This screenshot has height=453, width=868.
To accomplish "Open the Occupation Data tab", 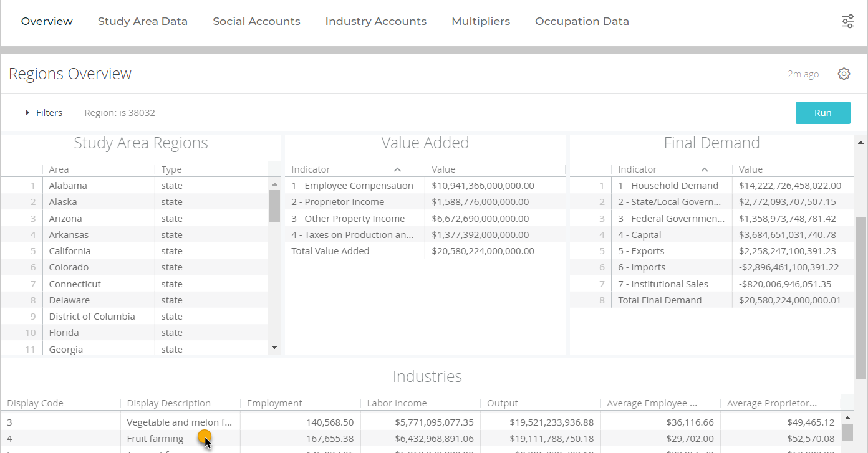I will click(x=582, y=21).
